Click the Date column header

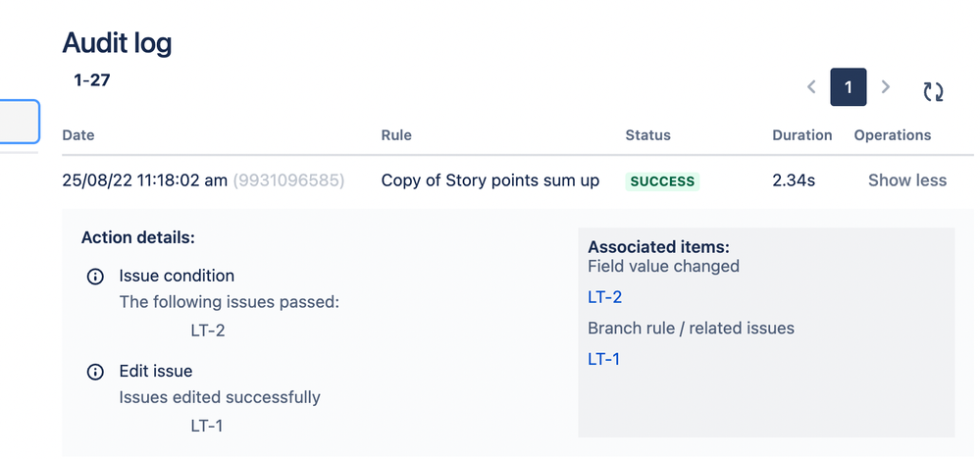point(78,135)
